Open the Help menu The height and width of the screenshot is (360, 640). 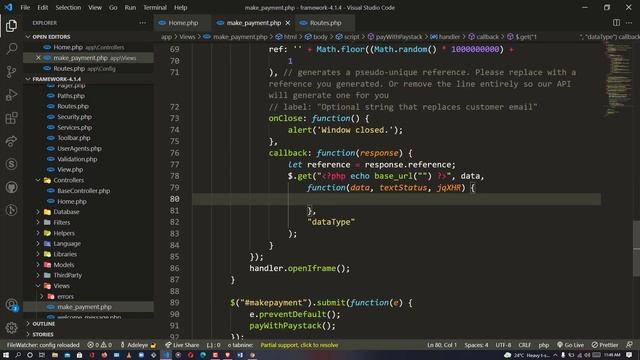pyautogui.click(x=180, y=7)
